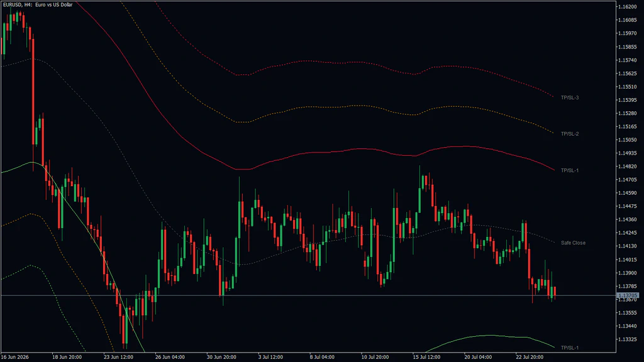The image size is (644, 362).
Task: Click the 1.15280 price axis value
Action: click(628, 113)
